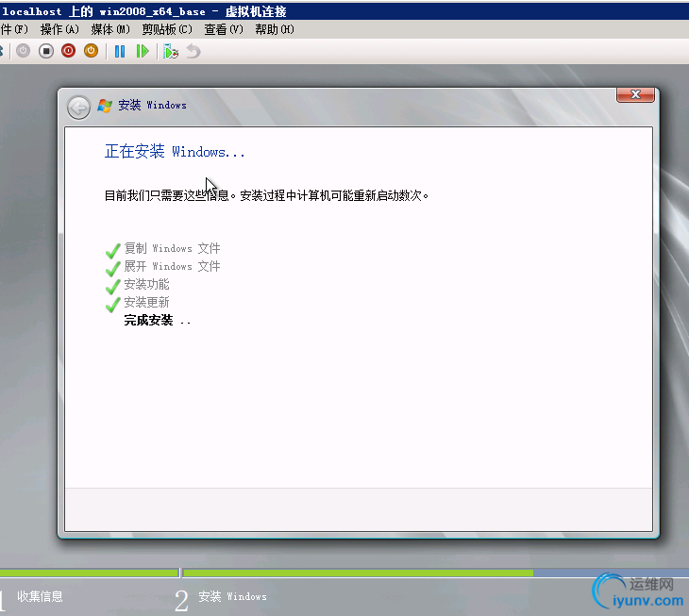The height and width of the screenshot is (616, 689).
Task: Pause the virtual machine
Action: (120, 51)
